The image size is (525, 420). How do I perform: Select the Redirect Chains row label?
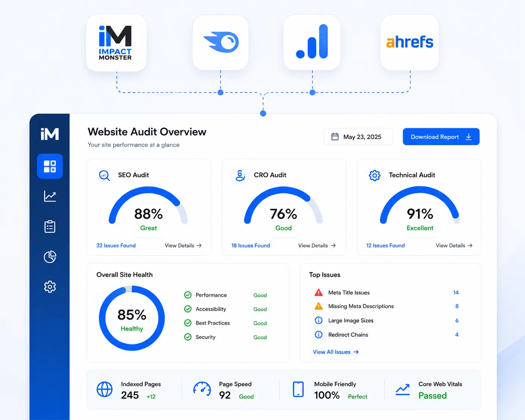pos(348,335)
